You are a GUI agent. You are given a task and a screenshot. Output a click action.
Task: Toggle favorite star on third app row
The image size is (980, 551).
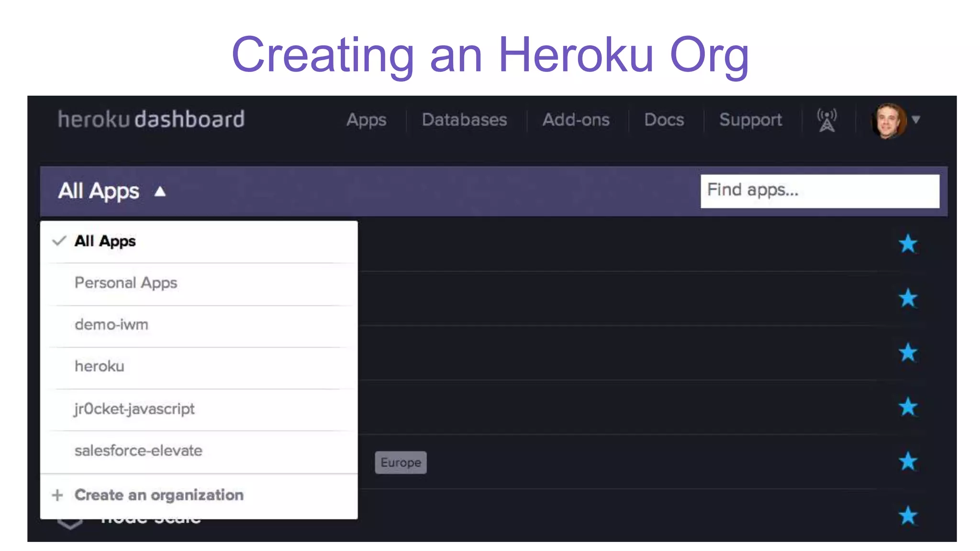(x=908, y=353)
